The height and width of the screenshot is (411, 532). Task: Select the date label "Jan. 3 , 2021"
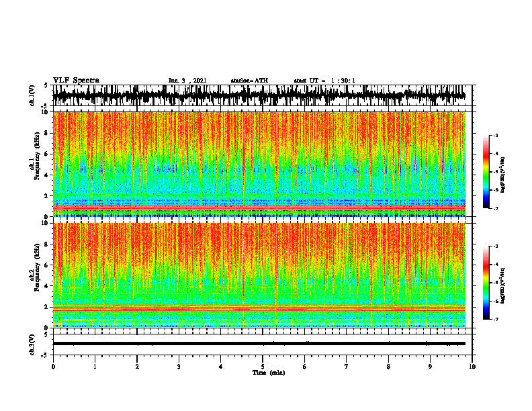(x=187, y=81)
